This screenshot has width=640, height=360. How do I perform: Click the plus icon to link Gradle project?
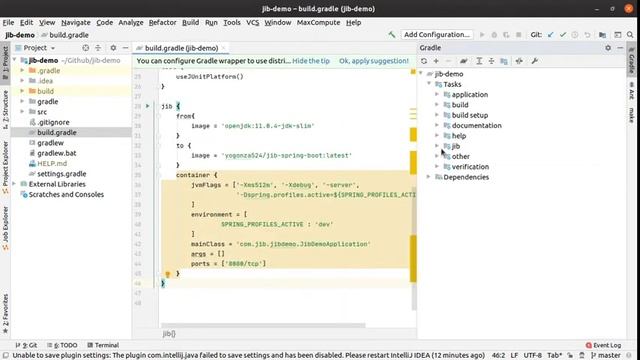436,61
